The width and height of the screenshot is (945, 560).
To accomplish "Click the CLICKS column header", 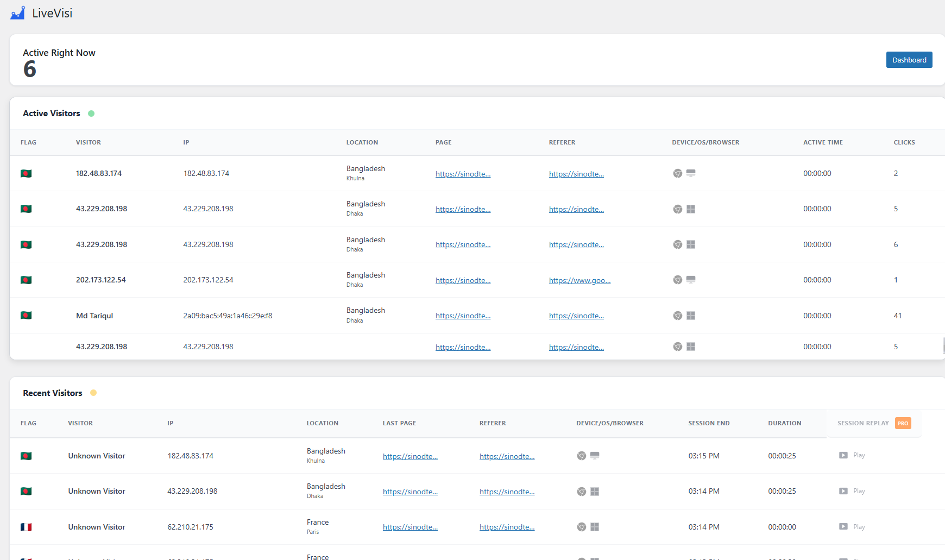I will click(904, 142).
